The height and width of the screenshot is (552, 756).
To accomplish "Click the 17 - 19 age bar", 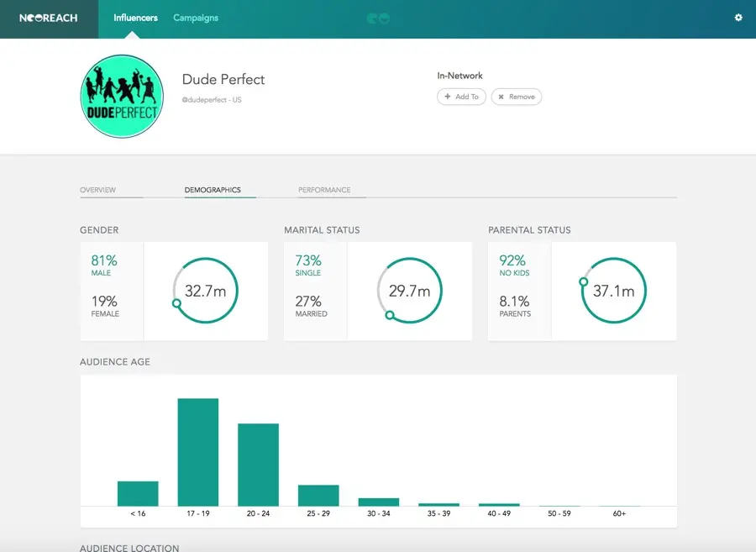I will pos(198,452).
